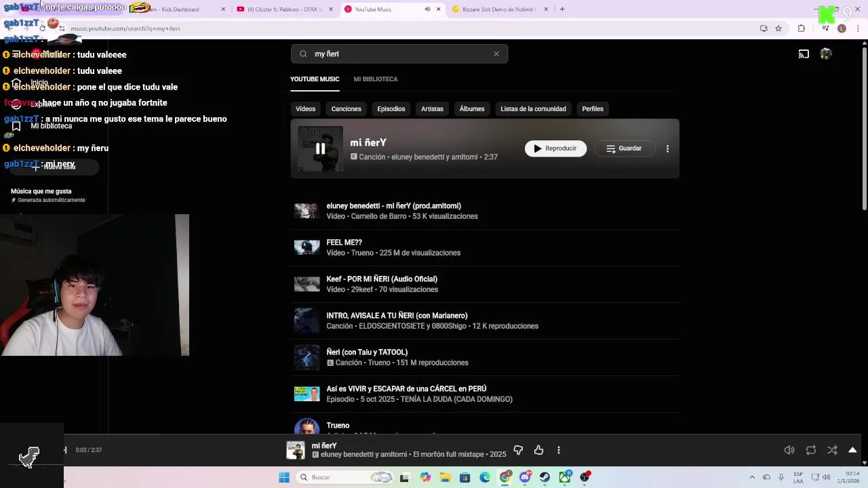Bookmark this page with the star icon

(778, 28)
